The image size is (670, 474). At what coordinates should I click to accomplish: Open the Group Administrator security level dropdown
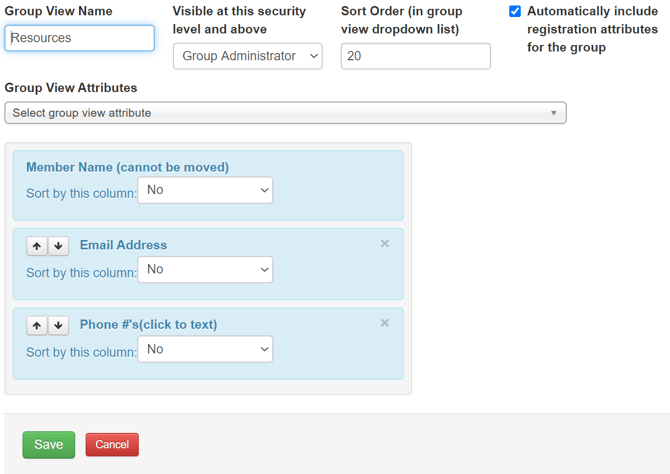(248, 56)
